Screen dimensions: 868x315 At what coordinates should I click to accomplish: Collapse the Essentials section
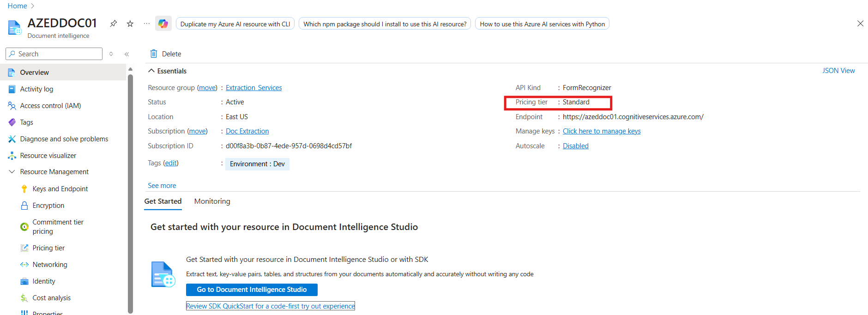151,71
